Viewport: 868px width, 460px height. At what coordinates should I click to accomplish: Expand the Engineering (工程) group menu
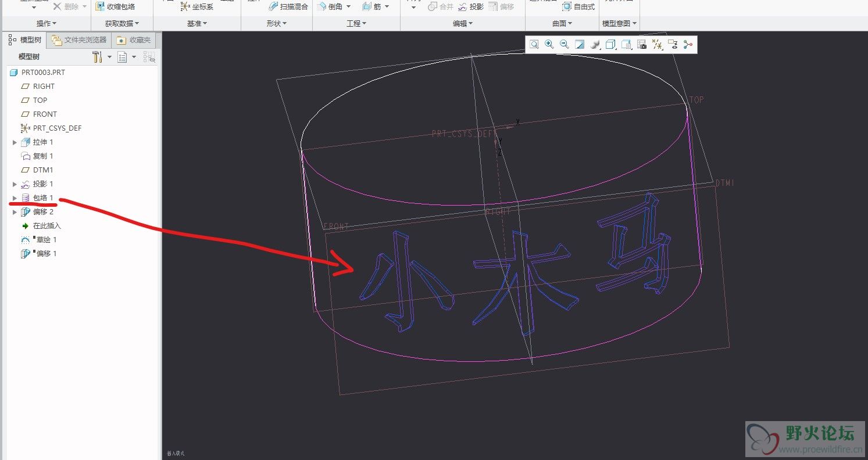[356, 23]
